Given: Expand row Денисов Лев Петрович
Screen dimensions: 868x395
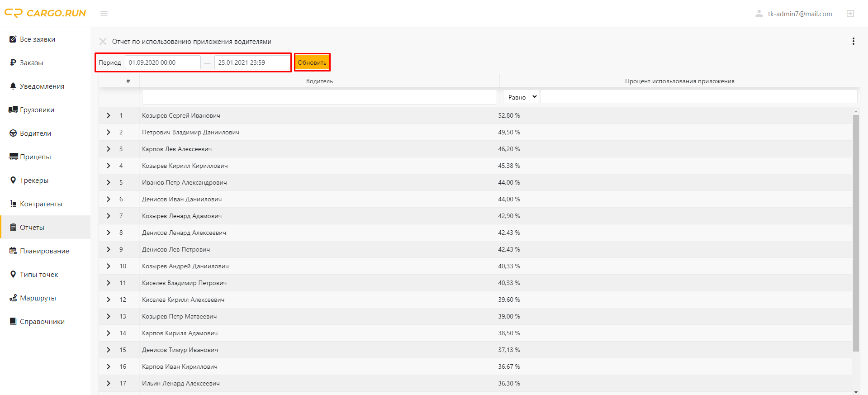Looking at the screenshot, I should point(108,249).
